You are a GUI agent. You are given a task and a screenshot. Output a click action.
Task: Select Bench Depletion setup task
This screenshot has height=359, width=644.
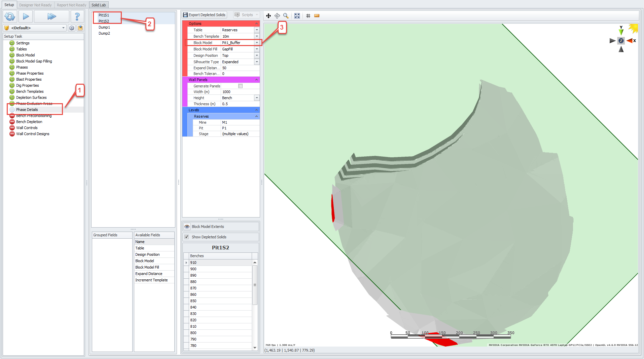tap(29, 122)
